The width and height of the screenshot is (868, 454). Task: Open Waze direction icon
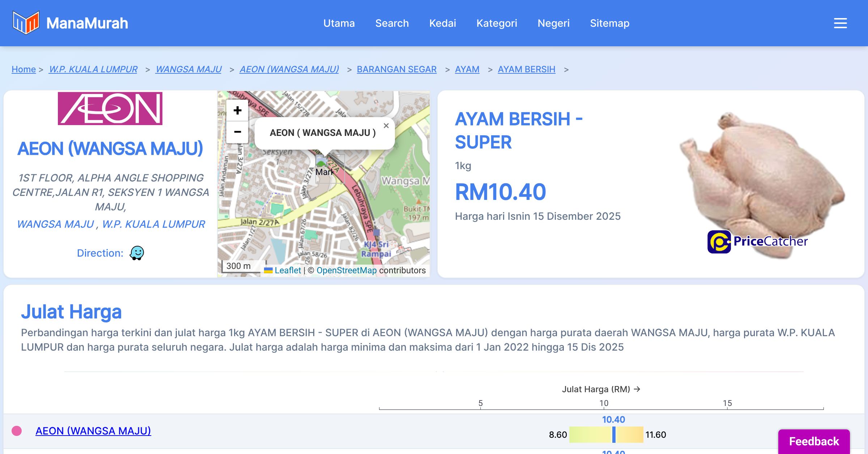pyautogui.click(x=137, y=253)
